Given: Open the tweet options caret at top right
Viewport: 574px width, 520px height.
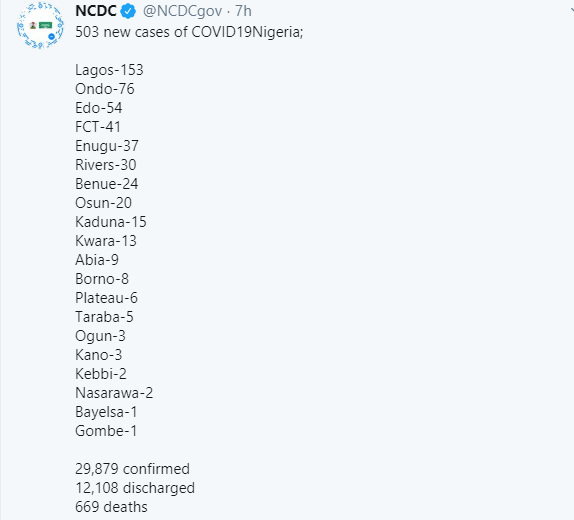Looking at the screenshot, I should (572, 10).
